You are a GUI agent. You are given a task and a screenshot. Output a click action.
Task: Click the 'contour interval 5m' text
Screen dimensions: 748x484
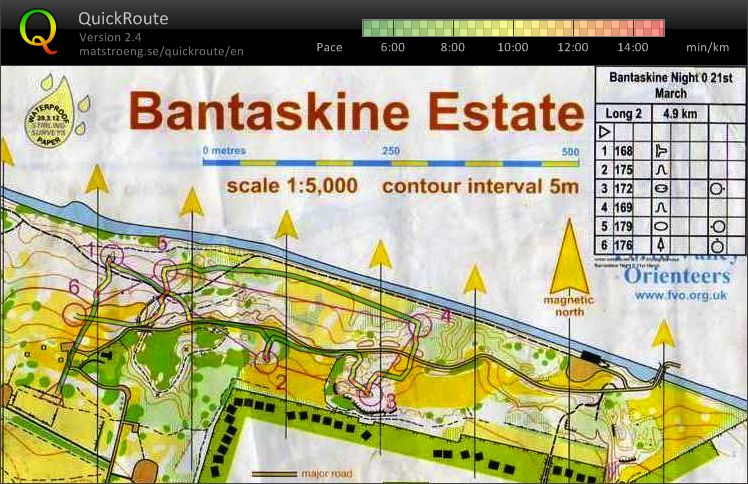tap(480, 186)
